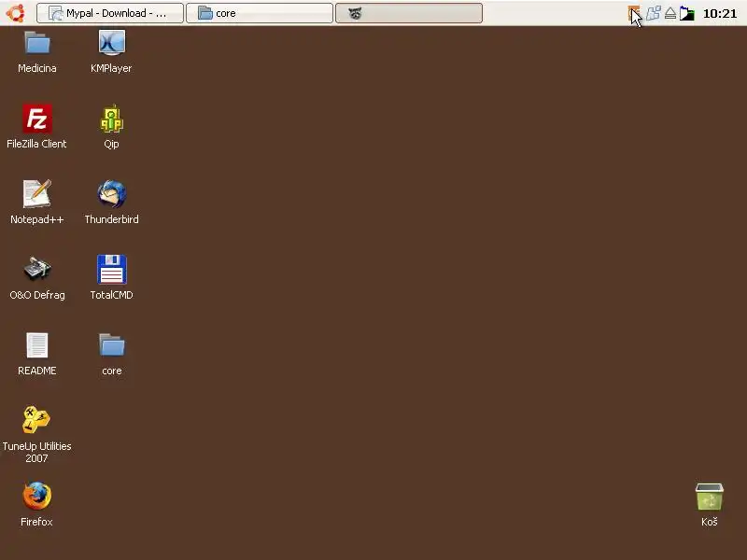Click the 'O&O Defrag' label text

[x=37, y=295]
